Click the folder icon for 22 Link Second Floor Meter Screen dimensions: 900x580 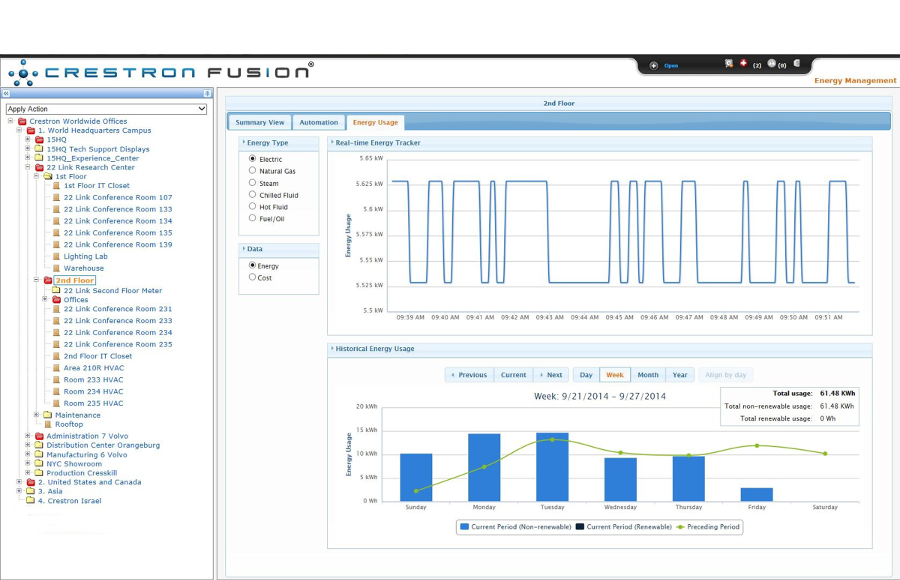[56, 290]
